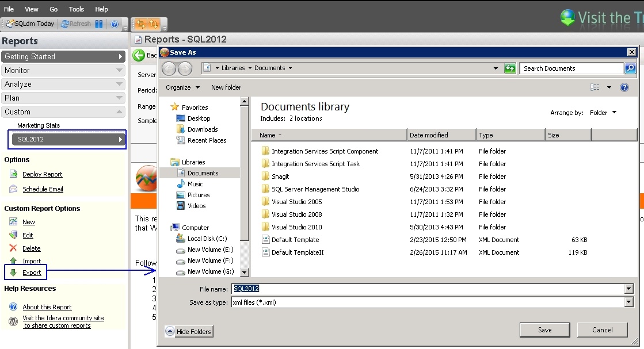This screenshot has width=644, height=349.
Task: Click the change view icon in Save As
Action: (595, 87)
